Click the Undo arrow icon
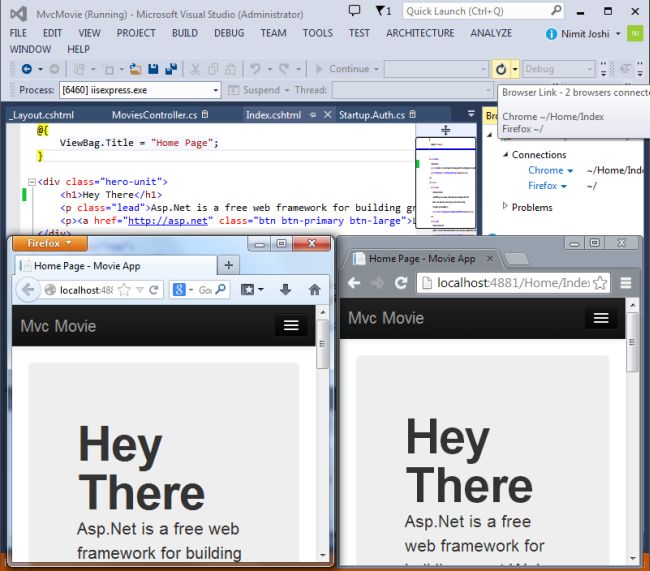Viewport: 650px width, 571px height. (255, 69)
